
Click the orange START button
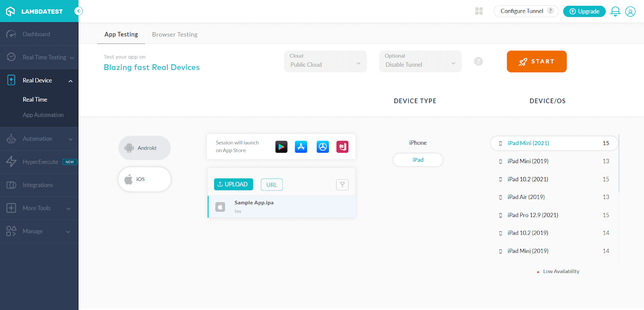point(537,62)
